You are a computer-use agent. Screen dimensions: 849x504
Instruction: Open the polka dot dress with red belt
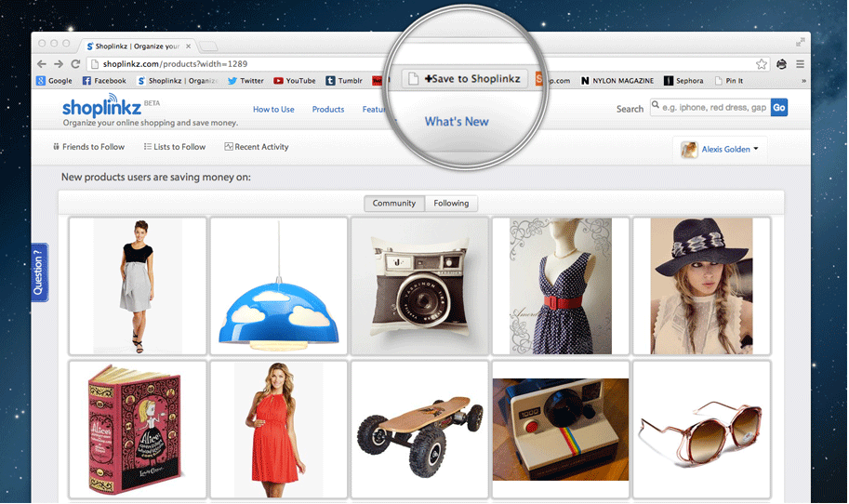pyautogui.click(x=561, y=286)
